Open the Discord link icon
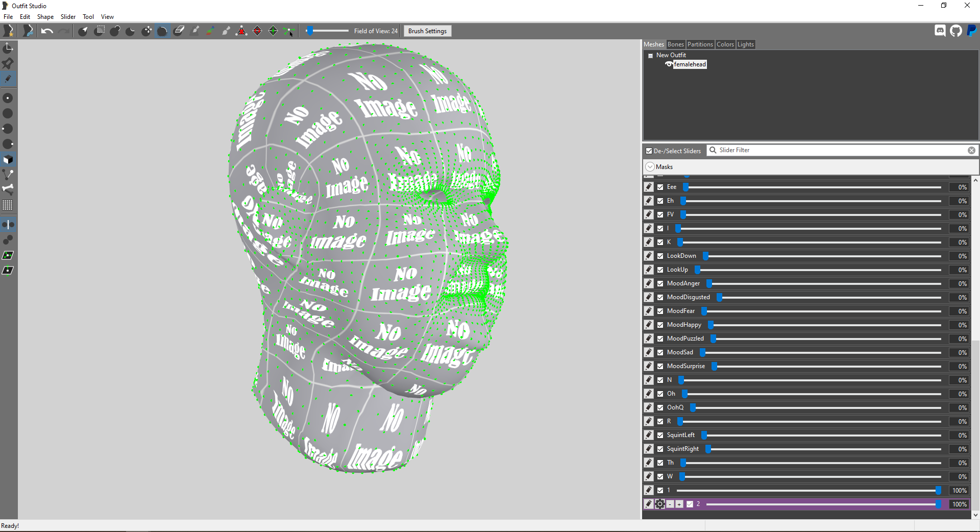980x532 pixels. [x=940, y=31]
